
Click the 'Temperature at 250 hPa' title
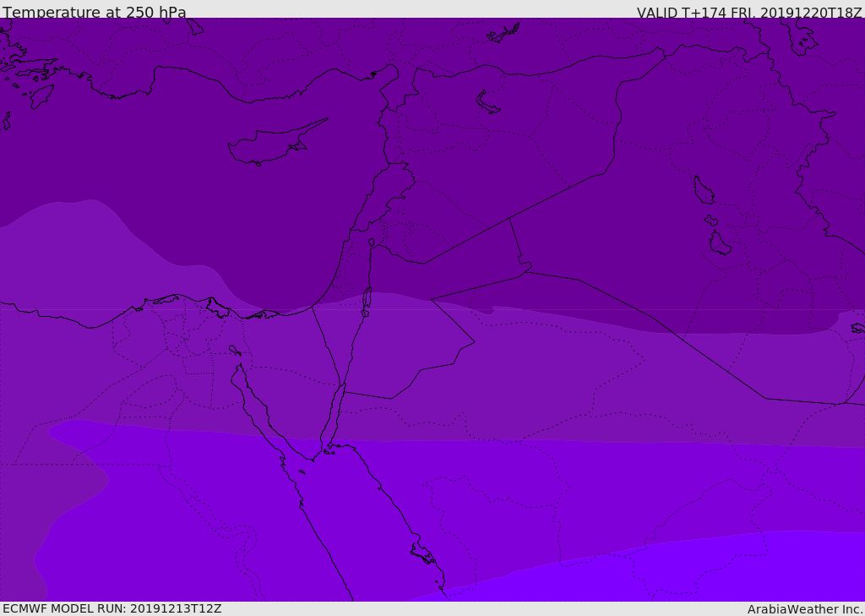95,12
